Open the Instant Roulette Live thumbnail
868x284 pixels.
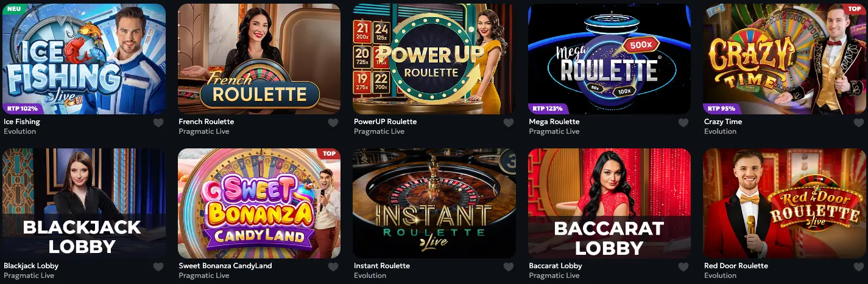click(434, 203)
